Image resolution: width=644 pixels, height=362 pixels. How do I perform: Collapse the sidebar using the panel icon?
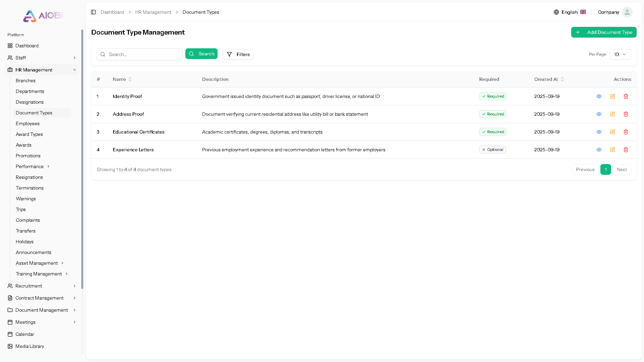tap(93, 12)
